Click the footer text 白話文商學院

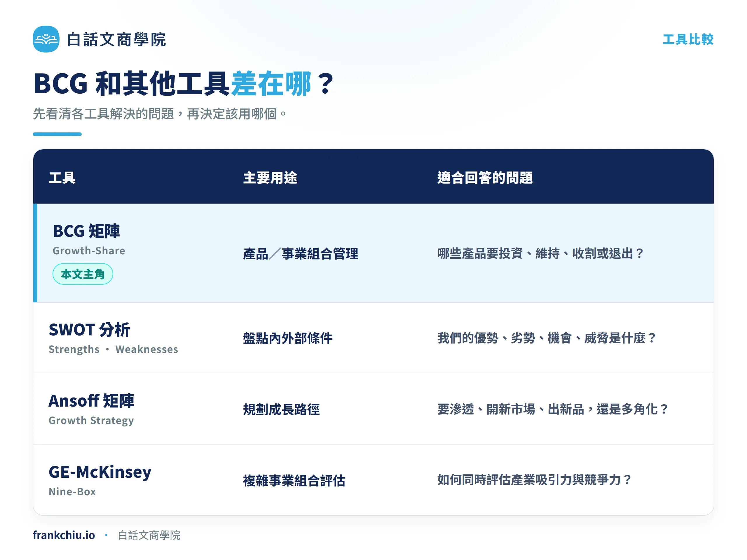149,535
